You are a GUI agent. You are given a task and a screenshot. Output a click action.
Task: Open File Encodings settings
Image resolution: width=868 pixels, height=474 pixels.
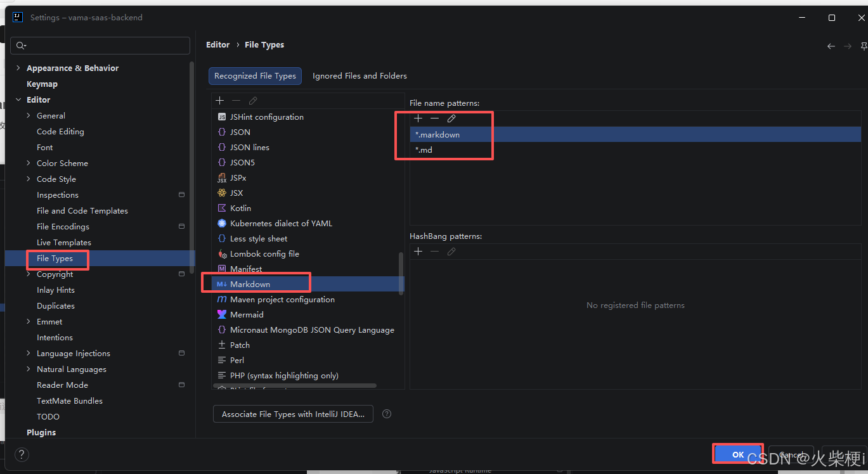click(x=63, y=227)
